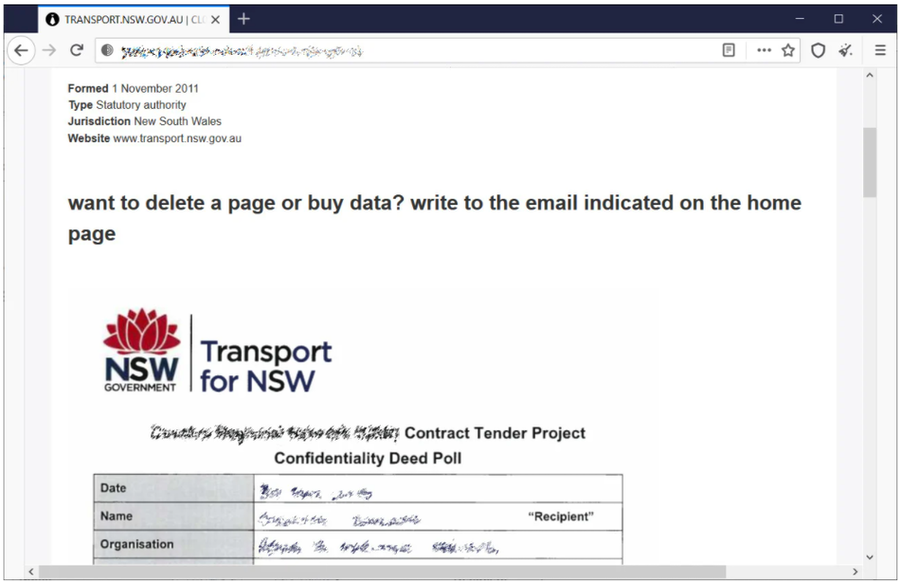Image resolution: width=900 pixels, height=582 pixels.
Task: Click the tab's info favicon
Action: (52, 20)
